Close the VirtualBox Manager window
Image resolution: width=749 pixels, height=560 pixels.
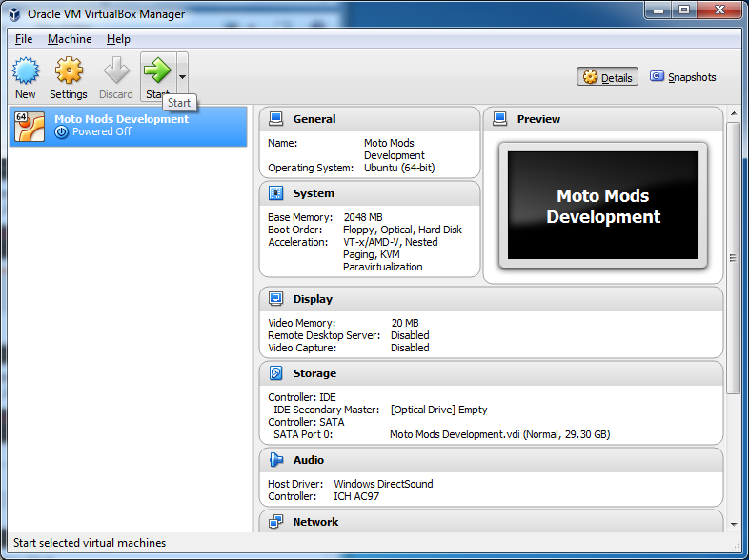click(719, 10)
